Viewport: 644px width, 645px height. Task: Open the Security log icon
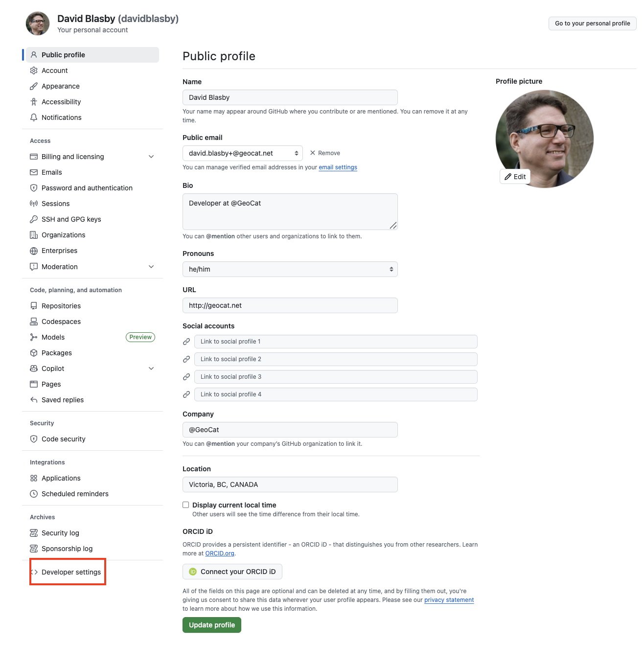[x=33, y=533]
